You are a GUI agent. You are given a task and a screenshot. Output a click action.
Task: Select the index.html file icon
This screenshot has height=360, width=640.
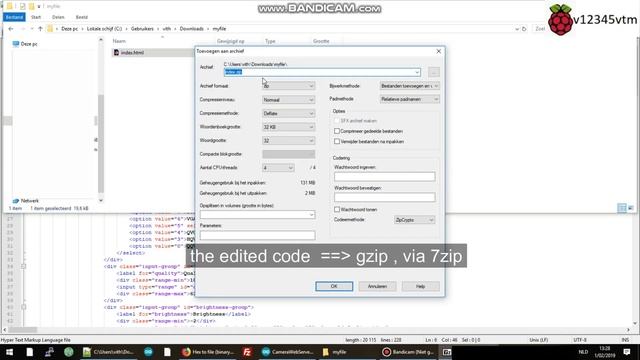pos(116,53)
